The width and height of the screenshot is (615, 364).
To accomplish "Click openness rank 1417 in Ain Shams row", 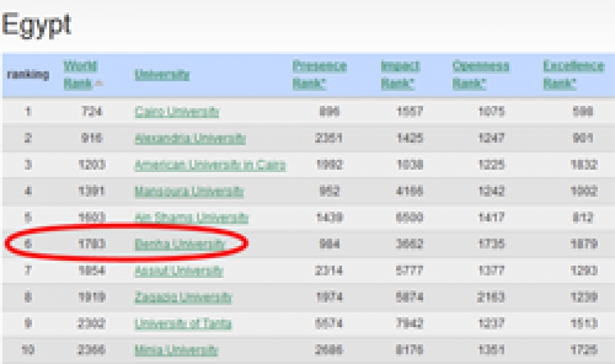I will coord(491,217).
